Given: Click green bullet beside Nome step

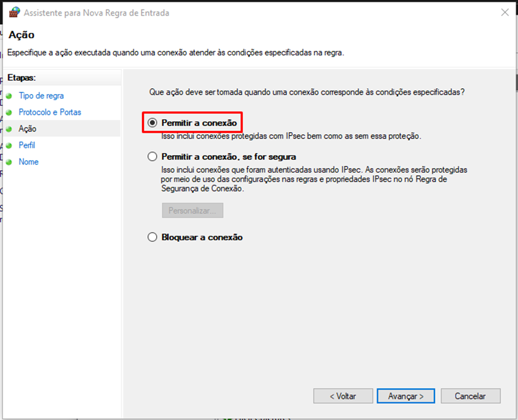Looking at the screenshot, I should click(9, 162).
